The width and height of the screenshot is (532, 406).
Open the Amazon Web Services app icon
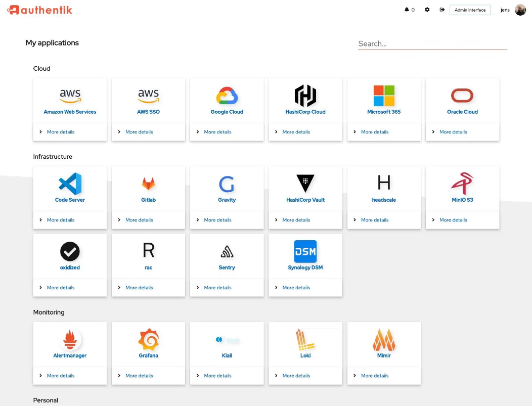pos(70,96)
